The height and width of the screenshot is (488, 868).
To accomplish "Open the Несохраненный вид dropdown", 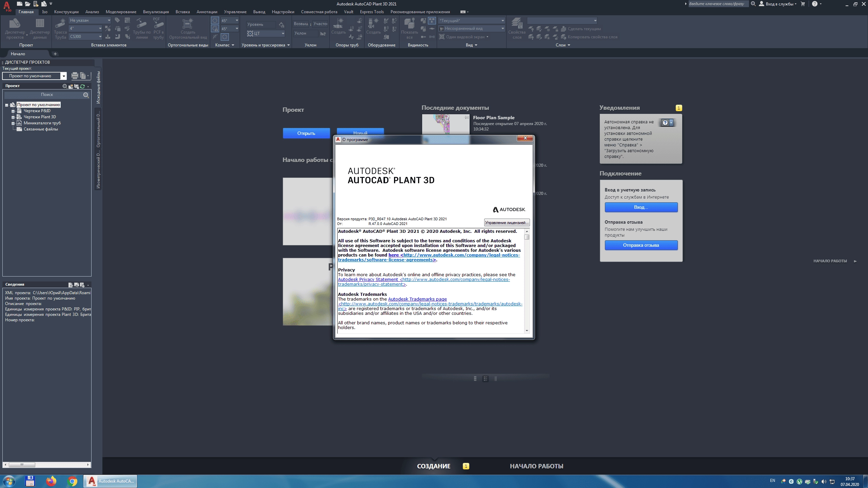I will click(x=472, y=28).
